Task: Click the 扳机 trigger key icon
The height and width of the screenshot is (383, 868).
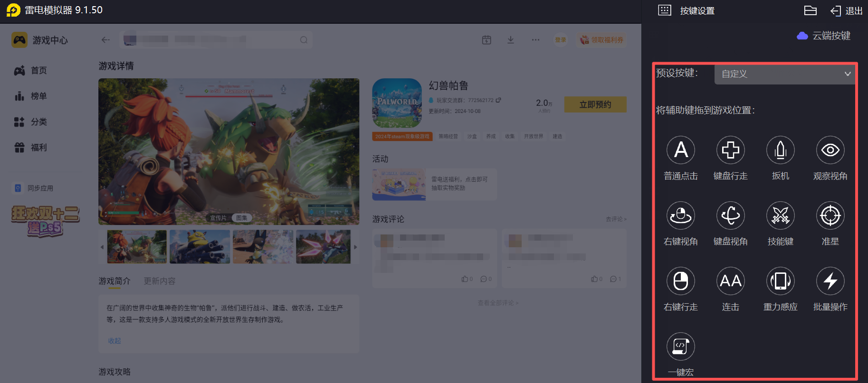Action: click(x=780, y=150)
